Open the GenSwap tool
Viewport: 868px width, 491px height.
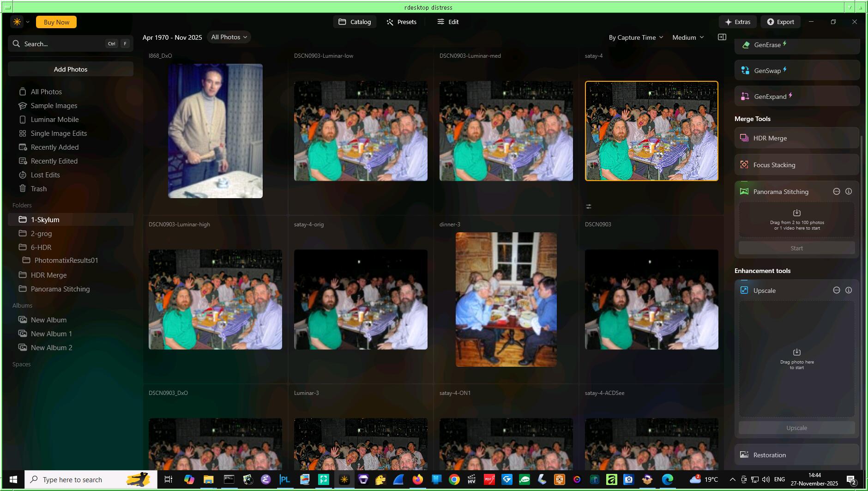[x=767, y=71]
